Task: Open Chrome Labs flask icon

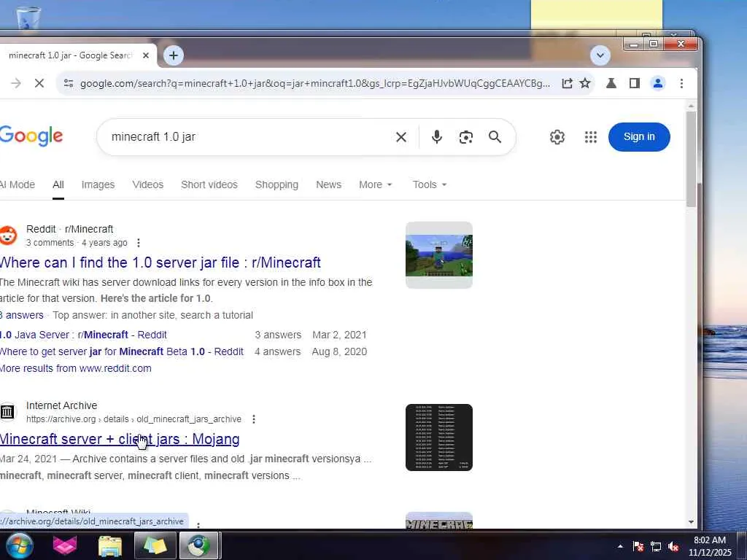Action: click(611, 83)
